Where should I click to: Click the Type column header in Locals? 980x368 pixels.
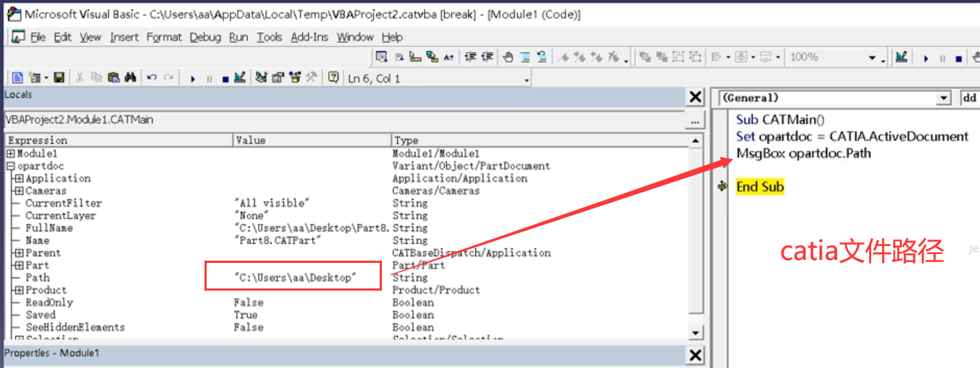[539, 140]
